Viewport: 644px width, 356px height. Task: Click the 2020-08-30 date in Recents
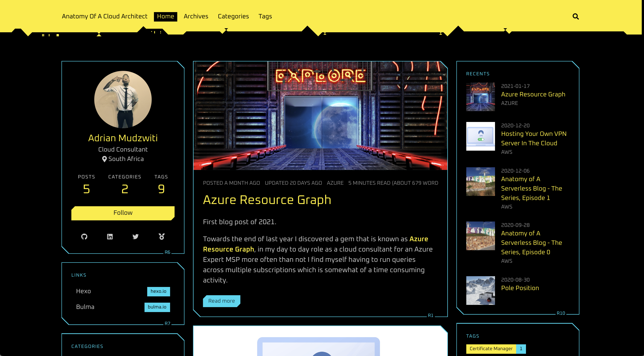515,280
